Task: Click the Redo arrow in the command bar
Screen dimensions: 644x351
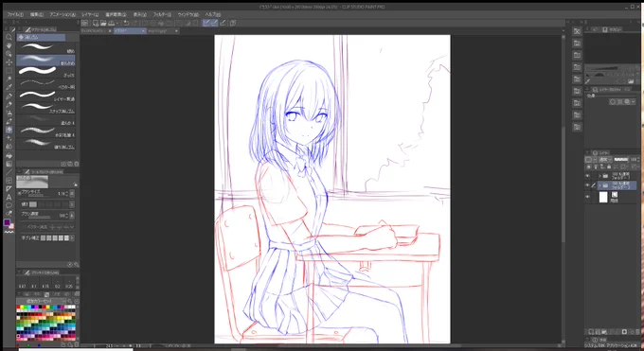Action: coord(134,23)
